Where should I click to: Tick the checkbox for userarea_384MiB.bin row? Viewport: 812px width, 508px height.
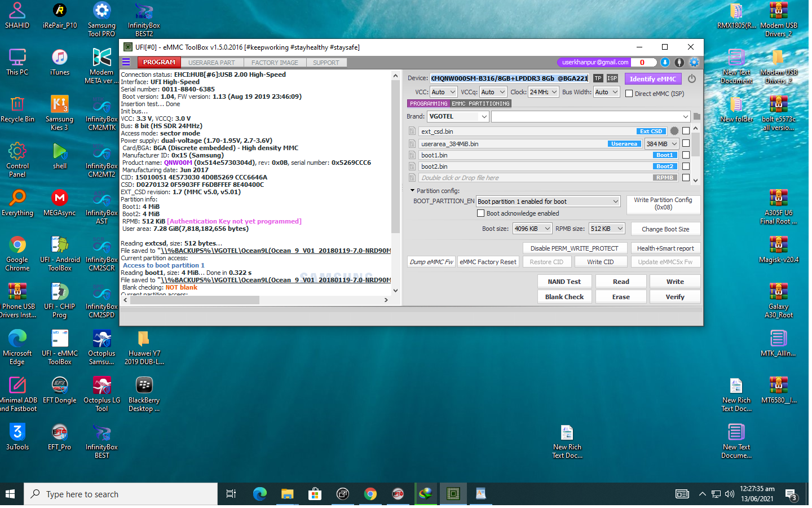point(686,143)
